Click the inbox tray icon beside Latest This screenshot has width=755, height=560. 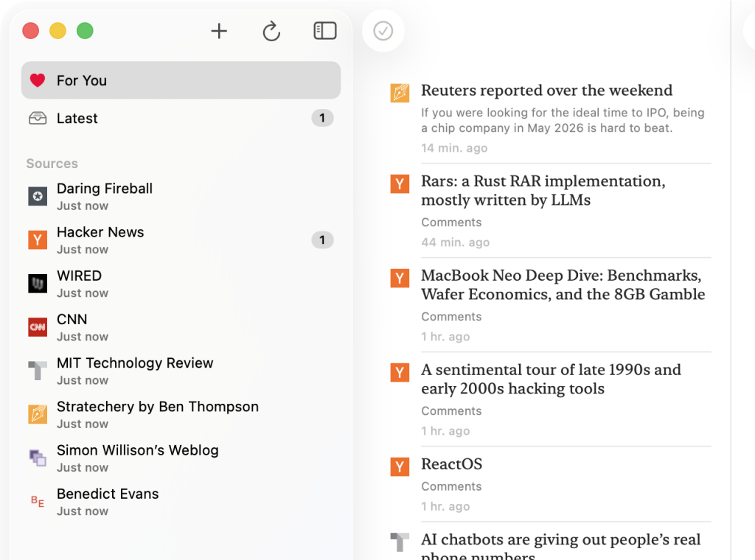tap(38, 118)
